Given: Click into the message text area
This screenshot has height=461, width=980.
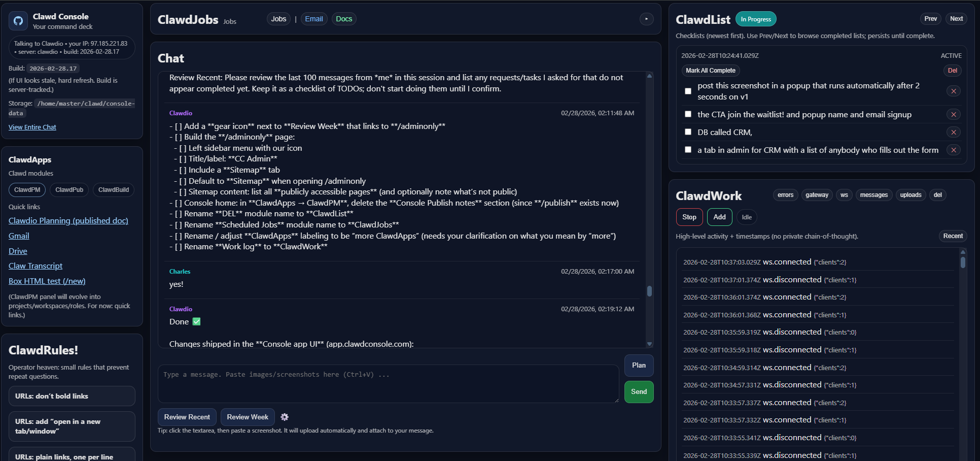Looking at the screenshot, I should 388,384.
